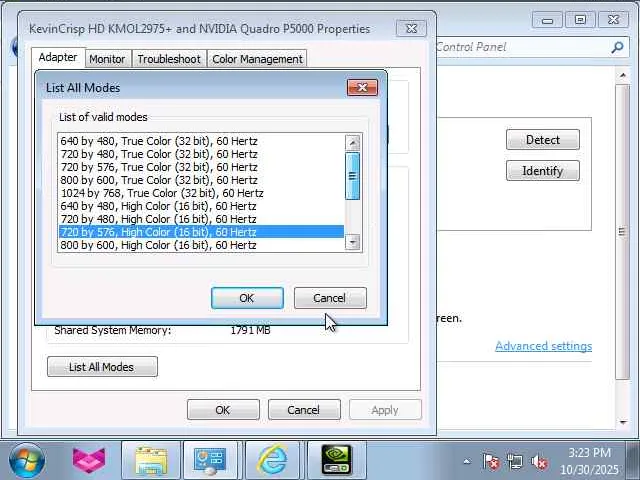This screenshot has height=480, width=640.
Task: Select 800 by 600, True Color (32 bit) mode
Action: click(x=201, y=180)
